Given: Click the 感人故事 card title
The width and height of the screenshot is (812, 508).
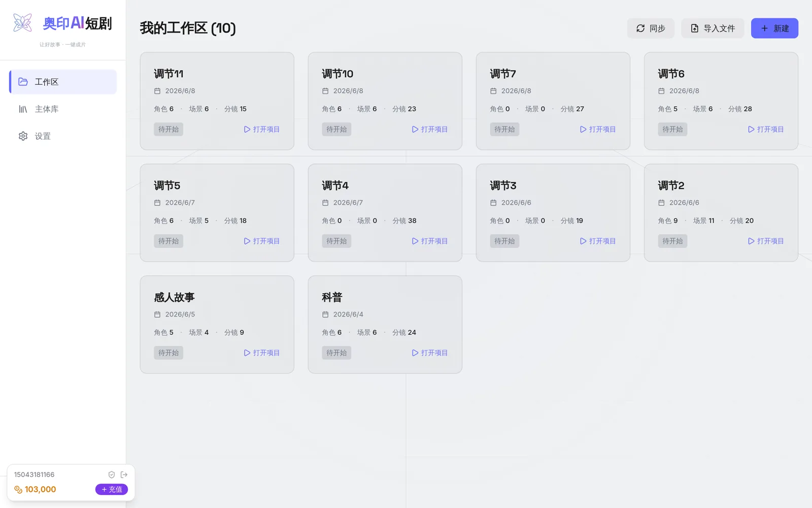Looking at the screenshot, I should click(174, 297).
